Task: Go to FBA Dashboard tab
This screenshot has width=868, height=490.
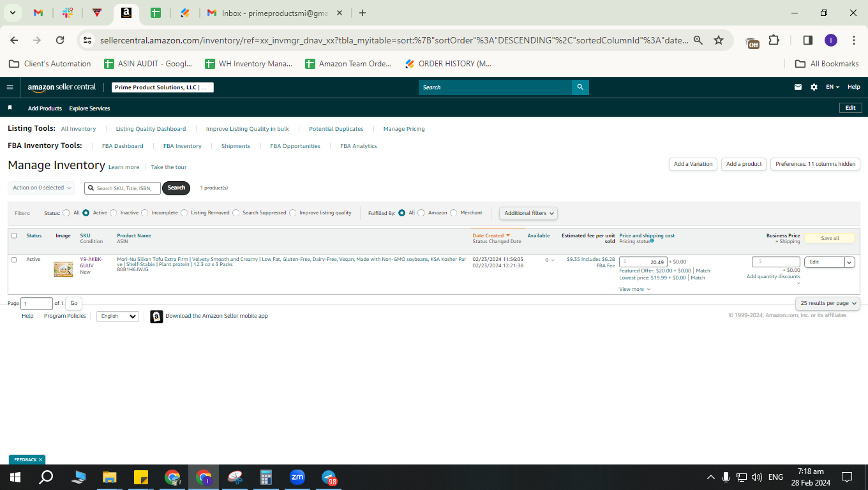Action: tap(123, 146)
